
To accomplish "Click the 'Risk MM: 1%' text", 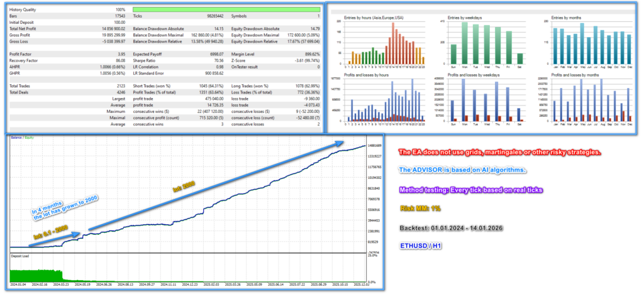I will [419, 208].
